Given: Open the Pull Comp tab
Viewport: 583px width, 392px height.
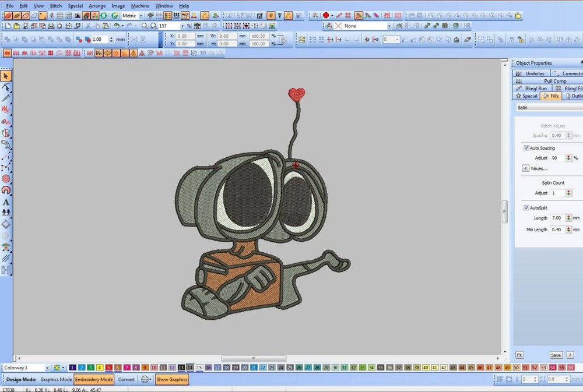Looking at the screenshot, I should (548, 81).
